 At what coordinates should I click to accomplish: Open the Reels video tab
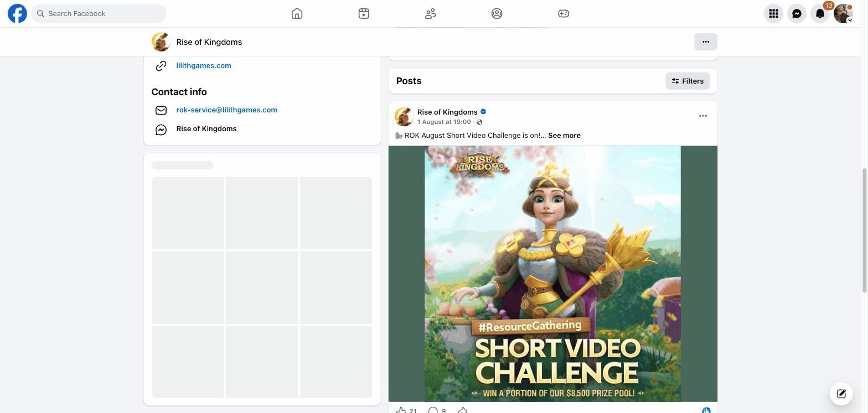click(364, 13)
